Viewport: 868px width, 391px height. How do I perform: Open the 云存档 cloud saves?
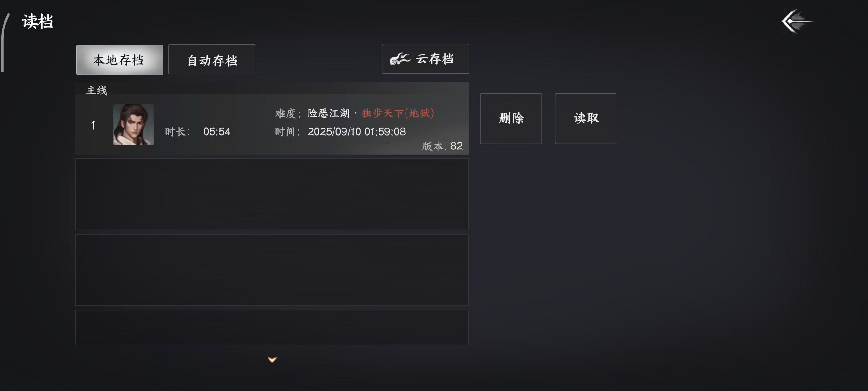425,59
